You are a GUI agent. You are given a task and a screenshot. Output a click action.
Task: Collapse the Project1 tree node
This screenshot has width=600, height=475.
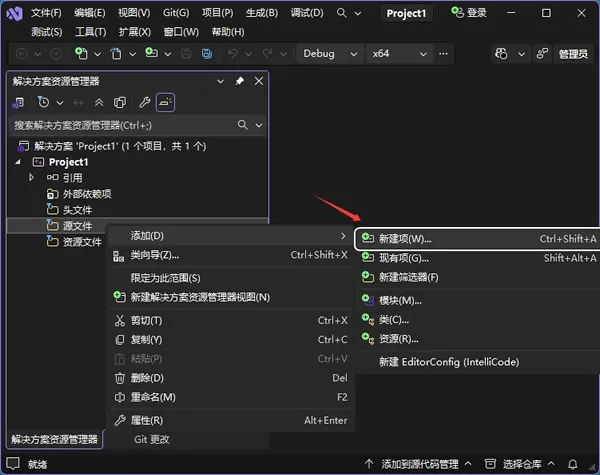pos(18,162)
